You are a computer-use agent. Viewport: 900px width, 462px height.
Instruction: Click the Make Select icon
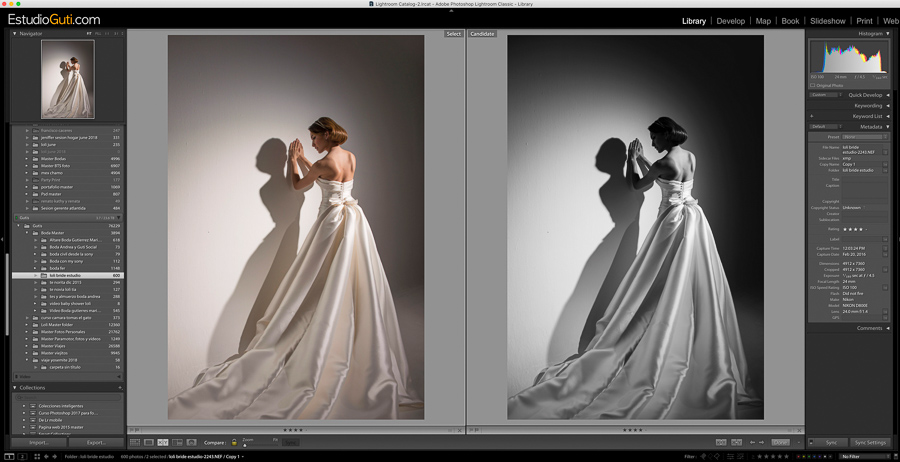point(735,442)
